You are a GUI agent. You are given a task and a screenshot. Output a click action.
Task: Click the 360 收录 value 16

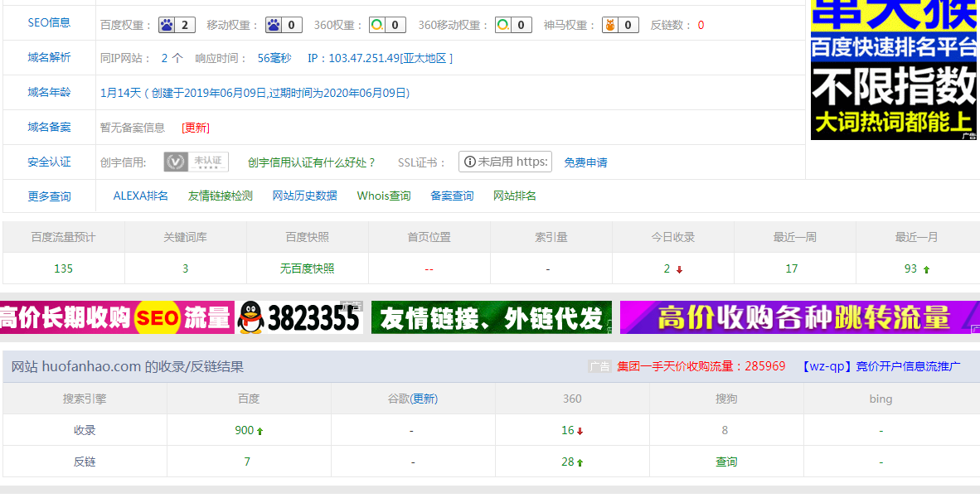click(567, 430)
